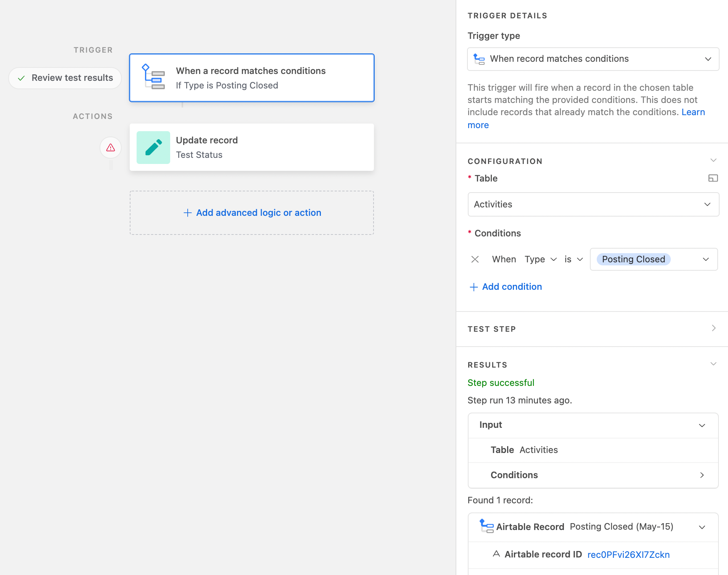Open the table expand icon beside Table
This screenshot has width=728, height=575.
pos(713,178)
